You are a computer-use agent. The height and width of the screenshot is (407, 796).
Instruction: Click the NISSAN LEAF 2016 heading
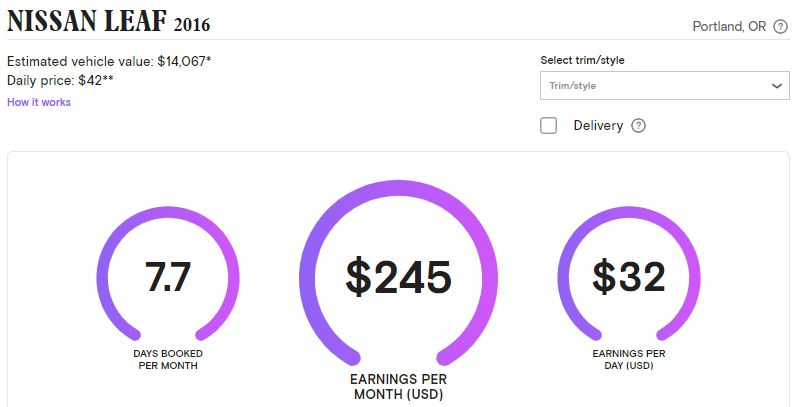point(109,21)
